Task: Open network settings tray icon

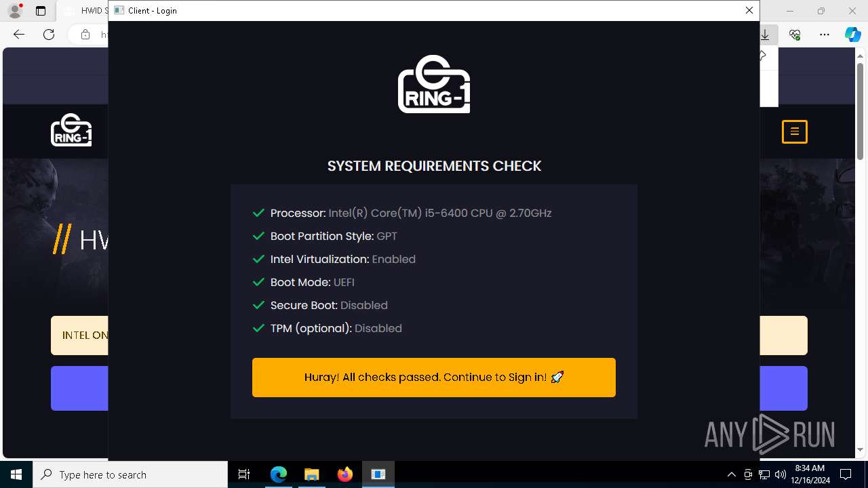Action: (764, 474)
